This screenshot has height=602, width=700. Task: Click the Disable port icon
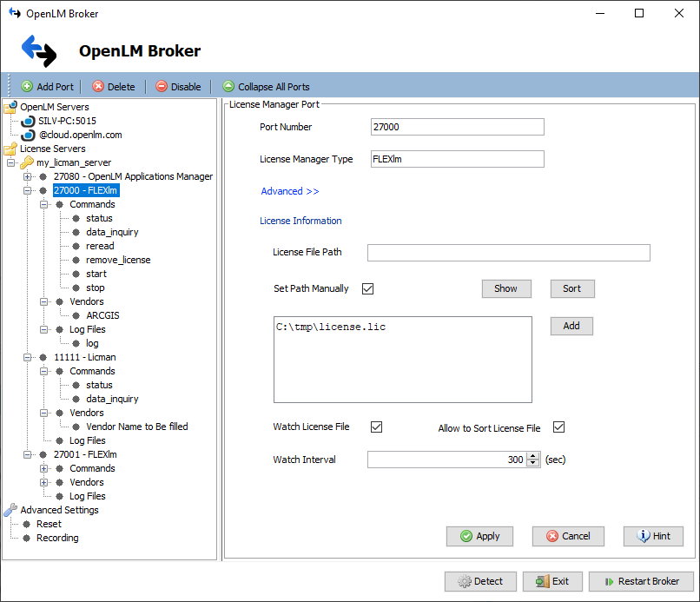162,86
